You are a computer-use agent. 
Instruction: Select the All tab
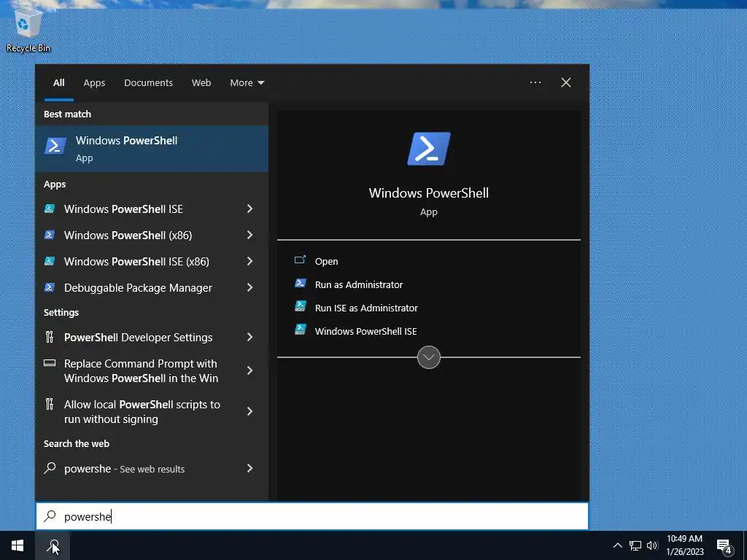tap(58, 82)
